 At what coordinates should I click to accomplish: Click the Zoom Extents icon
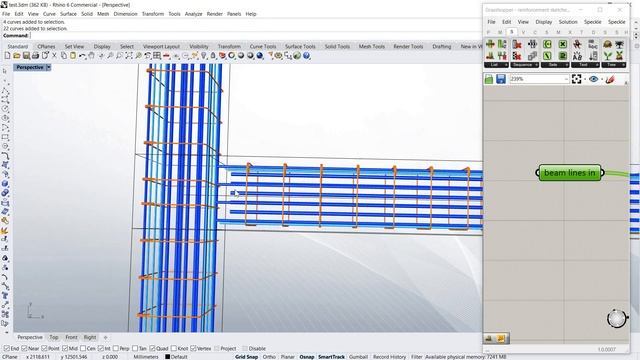pyautogui.click(x=129, y=56)
